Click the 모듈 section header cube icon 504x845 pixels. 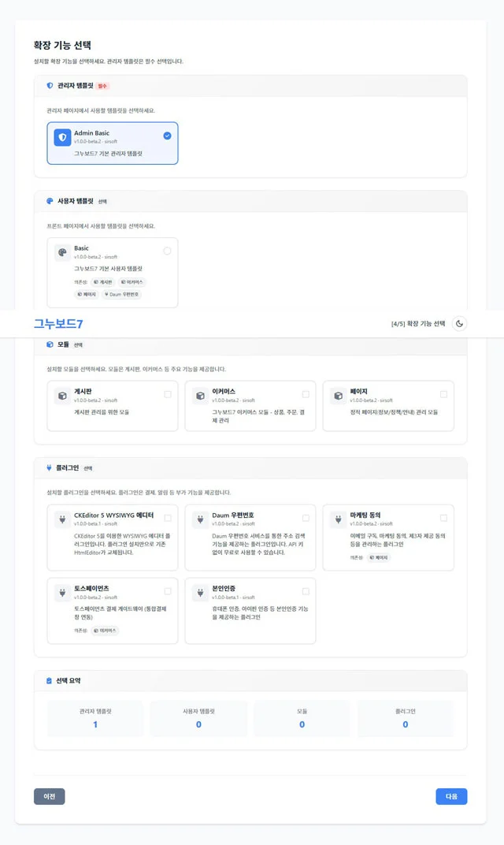(50, 344)
